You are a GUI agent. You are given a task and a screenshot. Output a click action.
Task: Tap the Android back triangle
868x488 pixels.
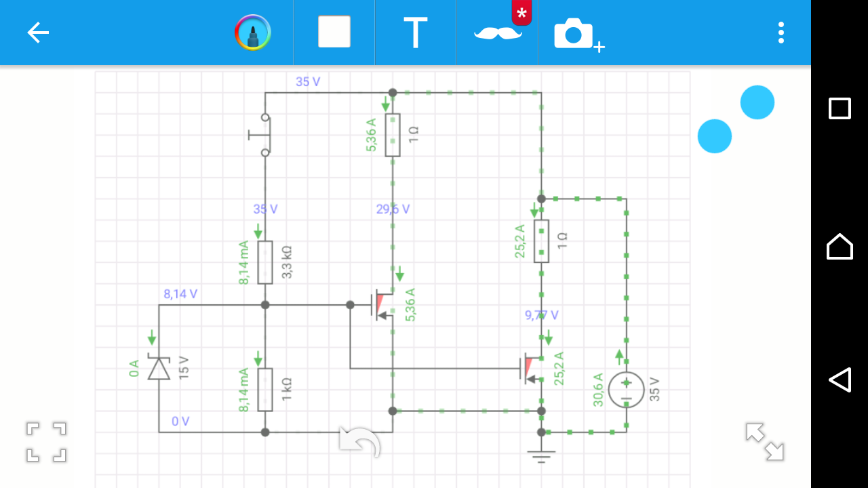tap(840, 380)
